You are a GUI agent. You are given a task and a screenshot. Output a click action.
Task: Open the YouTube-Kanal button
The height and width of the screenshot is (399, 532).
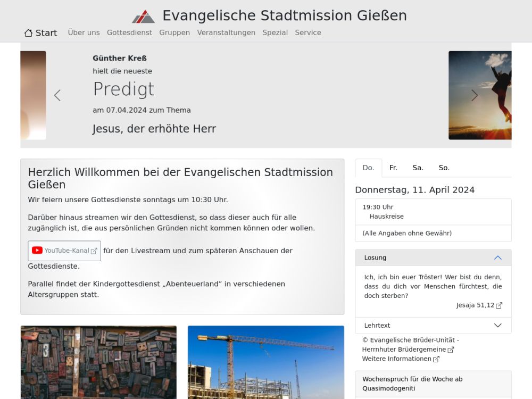(64, 251)
